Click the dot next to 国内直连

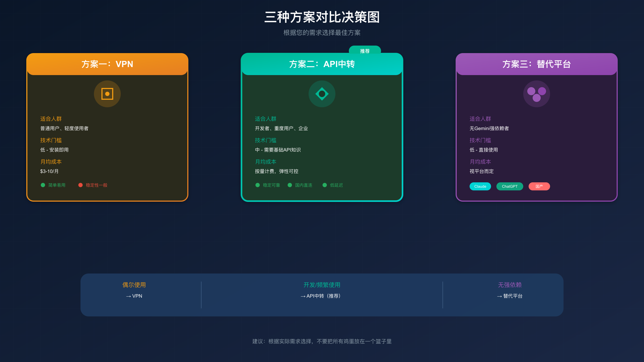click(x=290, y=185)
